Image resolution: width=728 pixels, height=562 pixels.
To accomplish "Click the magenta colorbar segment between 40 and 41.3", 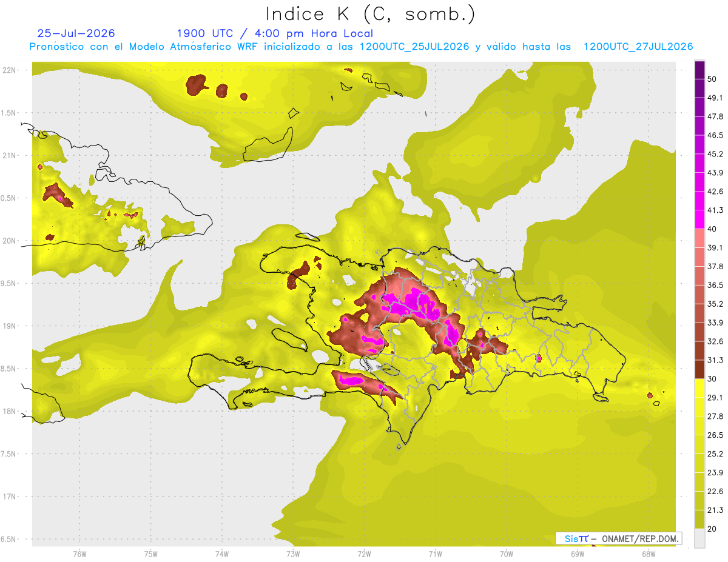I will pyautogui.click(x=699, y=219).
